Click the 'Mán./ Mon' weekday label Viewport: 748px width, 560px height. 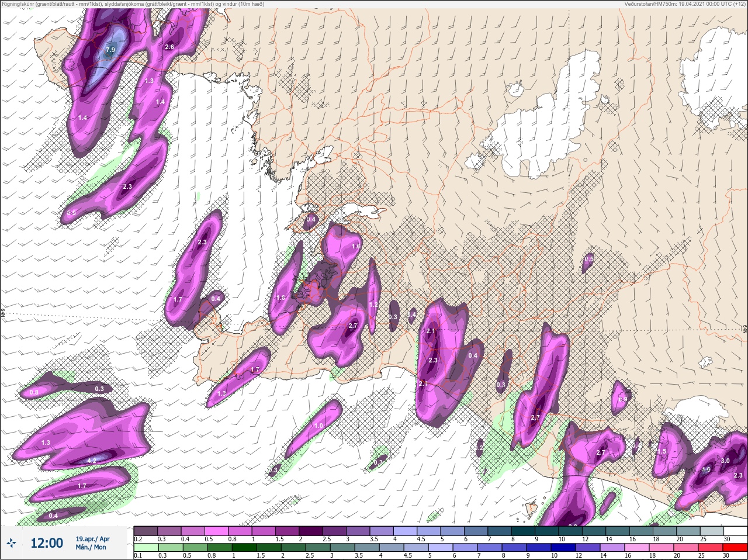(91, 548)
